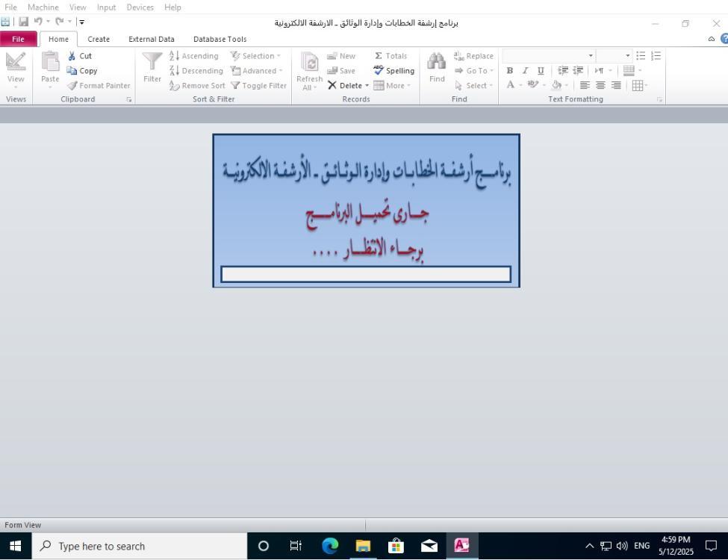Click the loading progress bar
Screen dimensions: 728x560
tap(366, 274)
